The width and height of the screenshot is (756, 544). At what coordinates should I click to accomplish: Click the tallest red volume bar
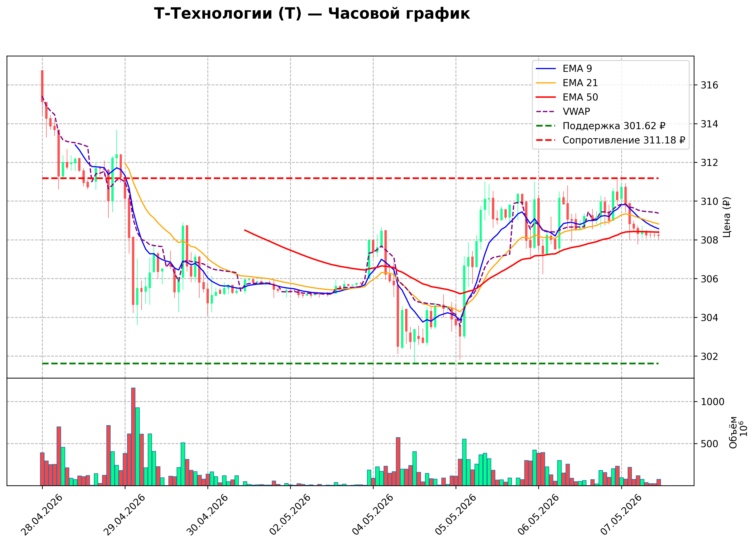(133, 437)
